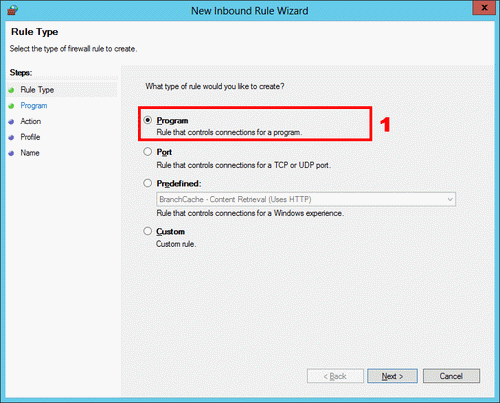Click the Cancel button
This screenshot has width=500, height=403.
tap(451, 376)
